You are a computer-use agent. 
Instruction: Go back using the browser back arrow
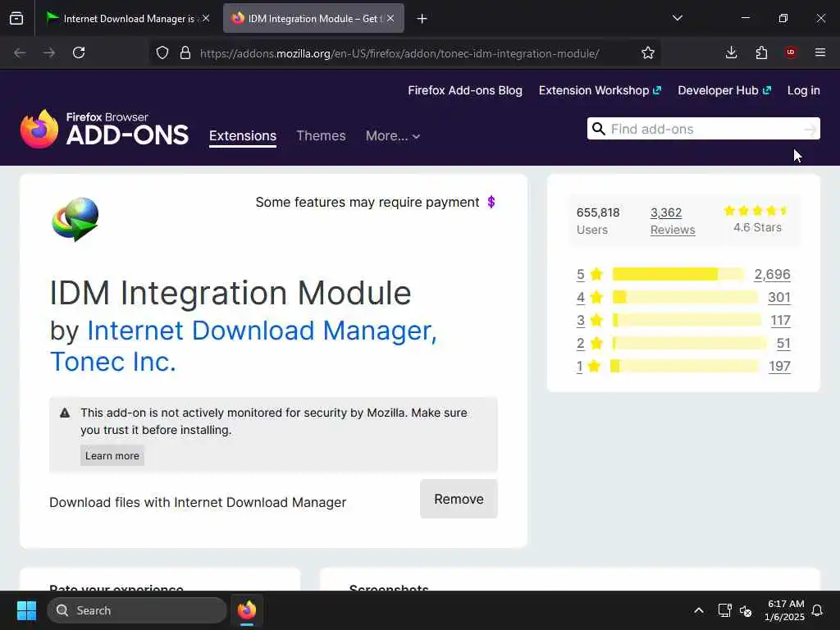(x=20, y=53)
